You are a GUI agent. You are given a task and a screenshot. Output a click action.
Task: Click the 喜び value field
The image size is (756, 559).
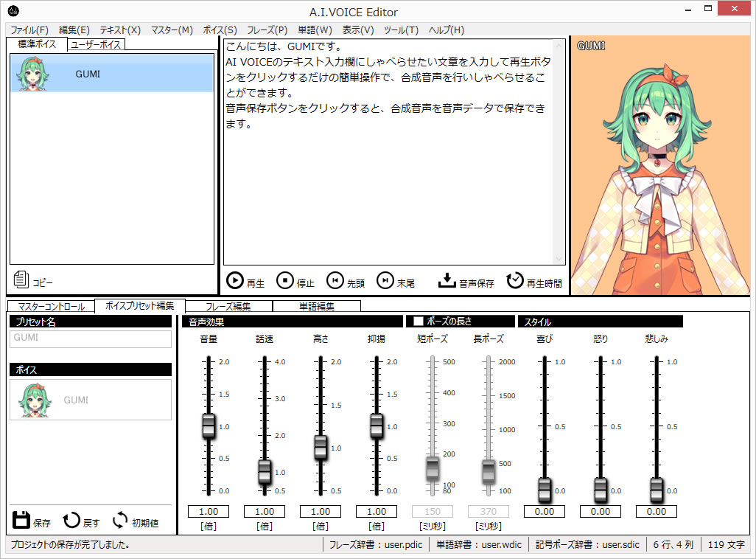544,511
